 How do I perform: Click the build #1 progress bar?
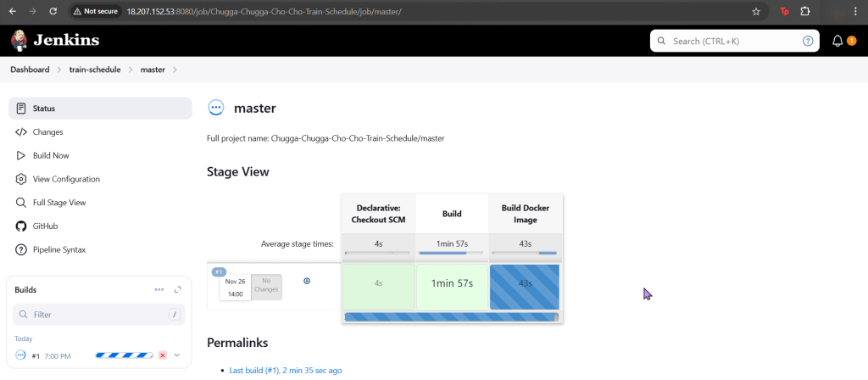(x=125, y=355)
